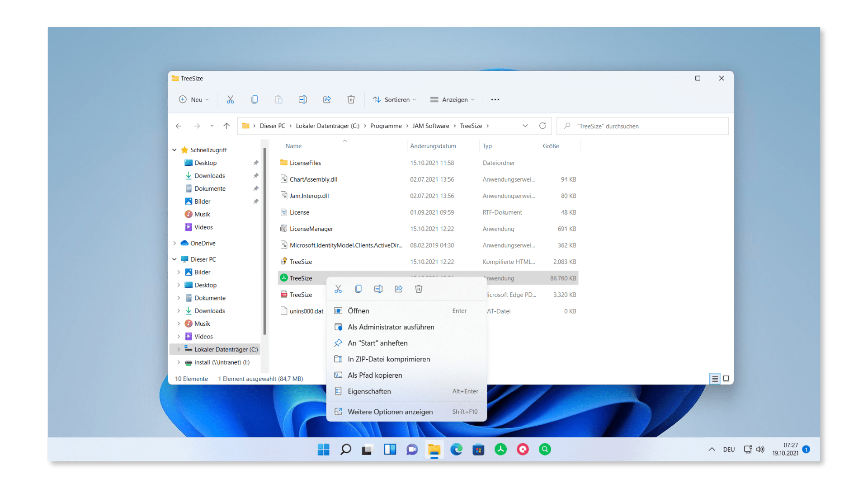Open the green TreeSize app in the taskbar
This screenshot has height=488, width=868.
point(500,449)
